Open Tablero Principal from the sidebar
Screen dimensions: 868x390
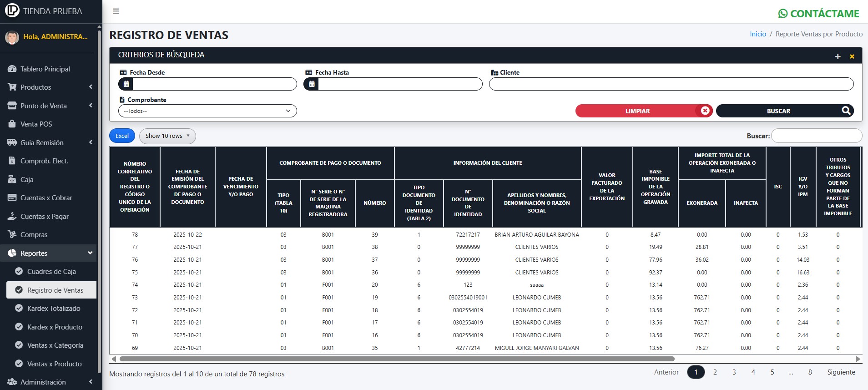pos(45,69)
